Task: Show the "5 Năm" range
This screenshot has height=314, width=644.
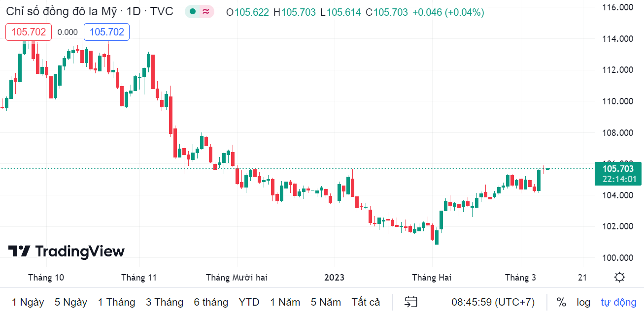Action: [x=326, y=302]
